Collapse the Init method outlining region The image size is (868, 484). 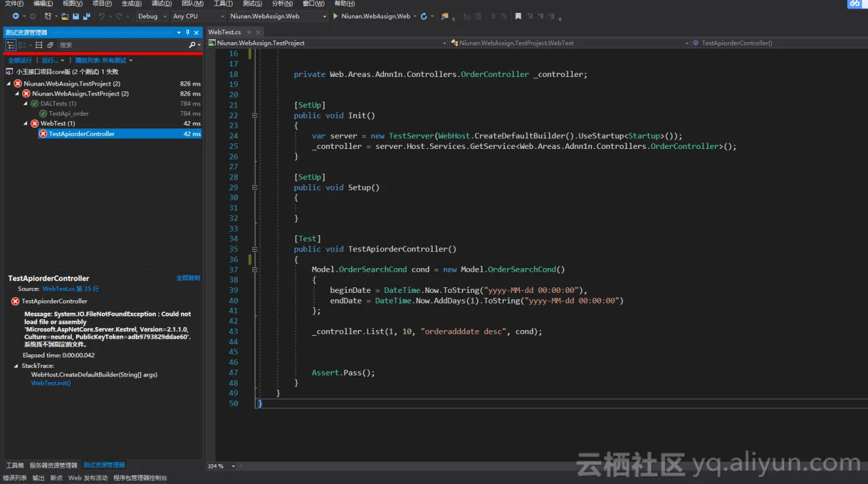254,115
